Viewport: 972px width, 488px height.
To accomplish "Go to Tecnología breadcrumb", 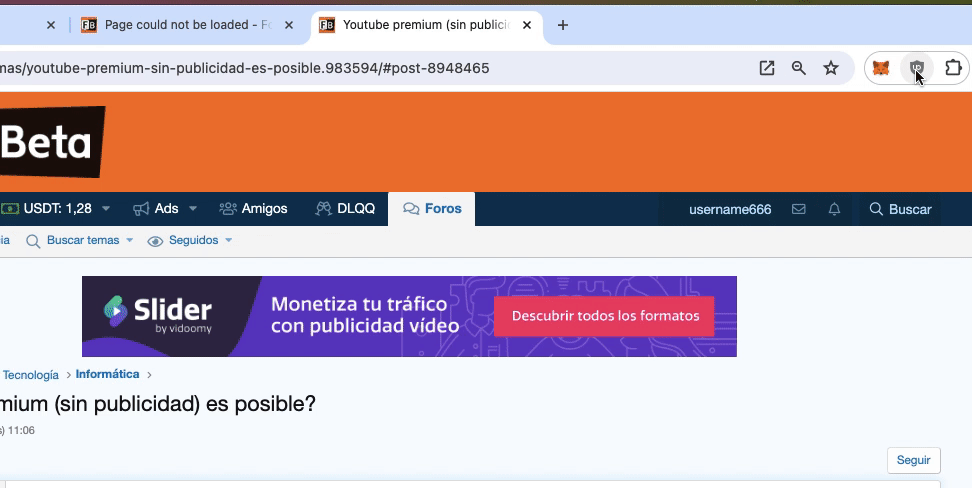I will click(30, 375).
